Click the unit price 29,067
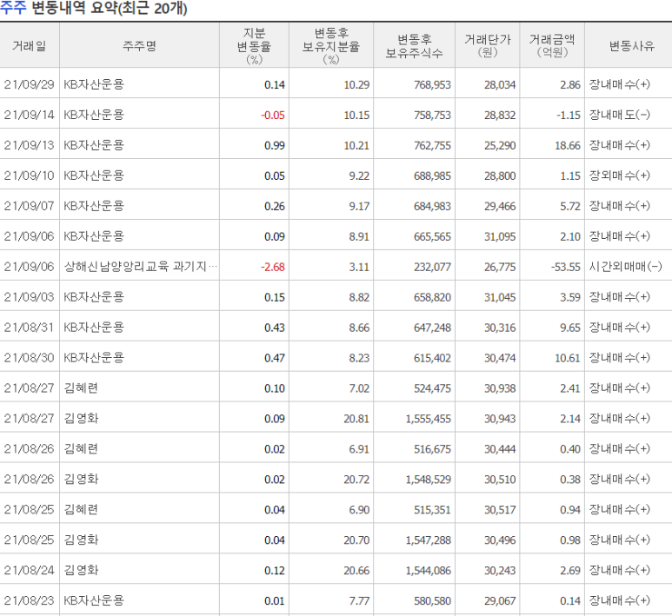 point(500,601)
